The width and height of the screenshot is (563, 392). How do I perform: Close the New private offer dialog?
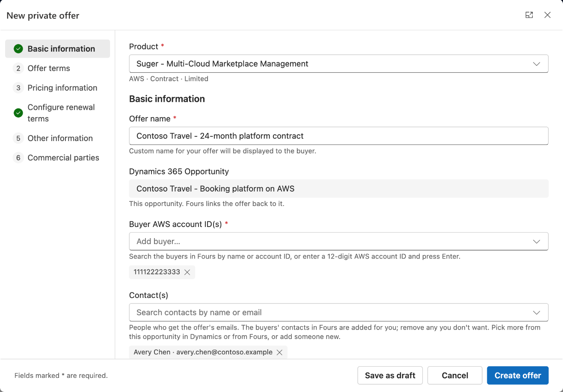click(547, 15)
